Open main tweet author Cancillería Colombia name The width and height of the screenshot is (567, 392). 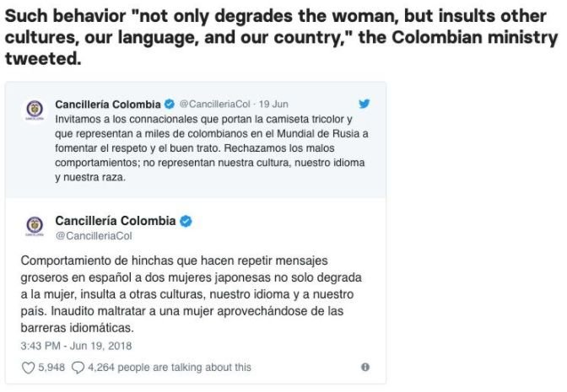point(116,221)
